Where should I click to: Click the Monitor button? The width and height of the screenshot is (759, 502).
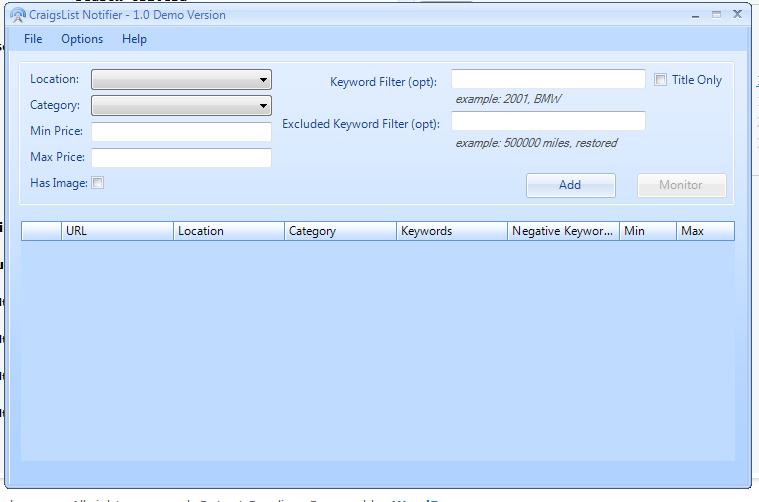coord(682,185)
